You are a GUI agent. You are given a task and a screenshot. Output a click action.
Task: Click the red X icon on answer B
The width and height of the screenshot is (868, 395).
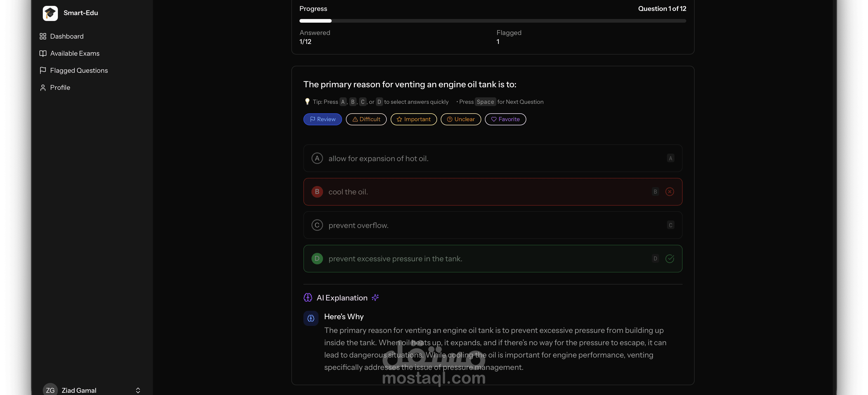669,192
